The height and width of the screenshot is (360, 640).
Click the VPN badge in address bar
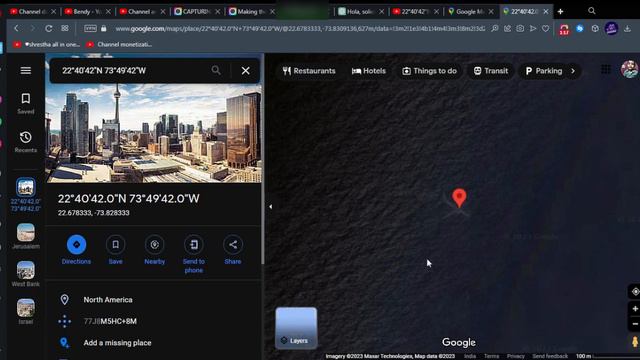[90, 29]
